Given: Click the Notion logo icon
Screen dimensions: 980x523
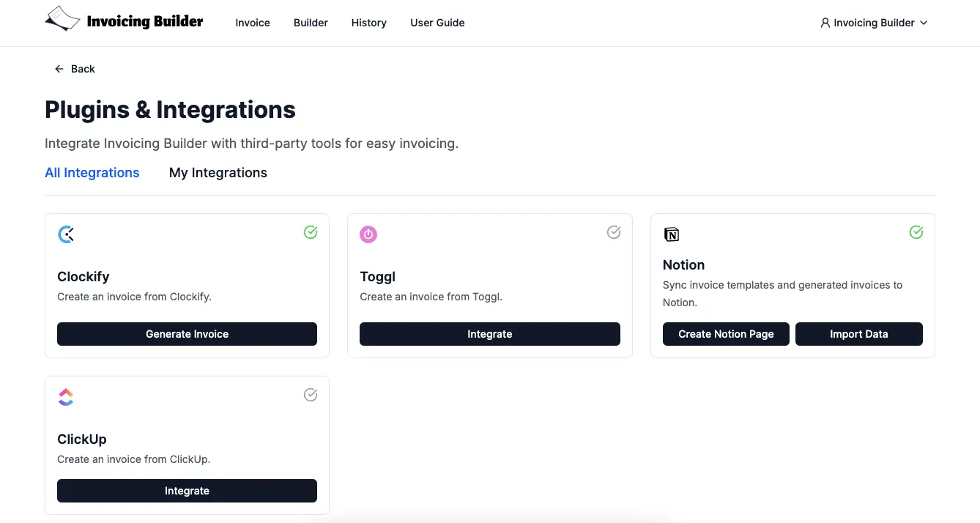Looking at the screenshot, I should pos(671,234).
